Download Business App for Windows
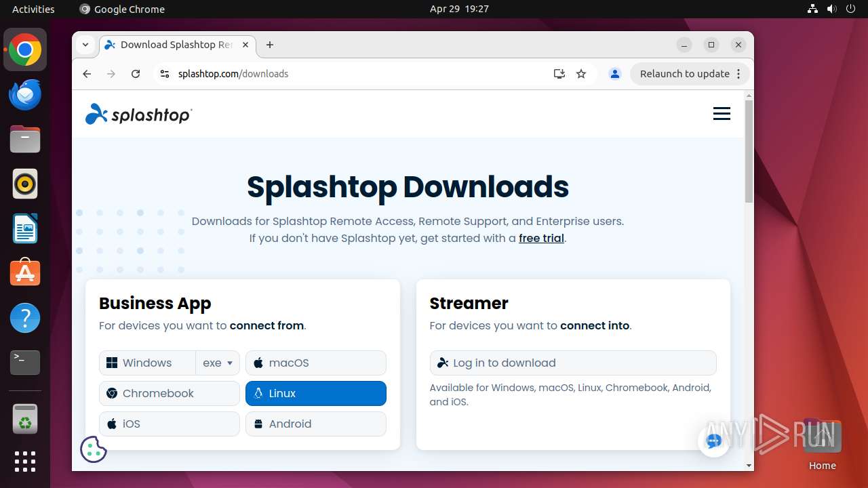The height and width of the screenshot is (488, 868). coord(147,363)
